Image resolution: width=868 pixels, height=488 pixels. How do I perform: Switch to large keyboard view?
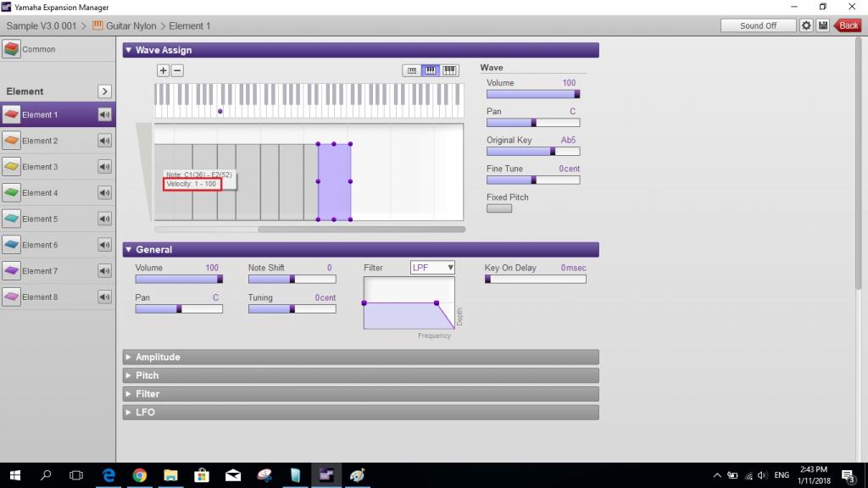coord(449,70)
